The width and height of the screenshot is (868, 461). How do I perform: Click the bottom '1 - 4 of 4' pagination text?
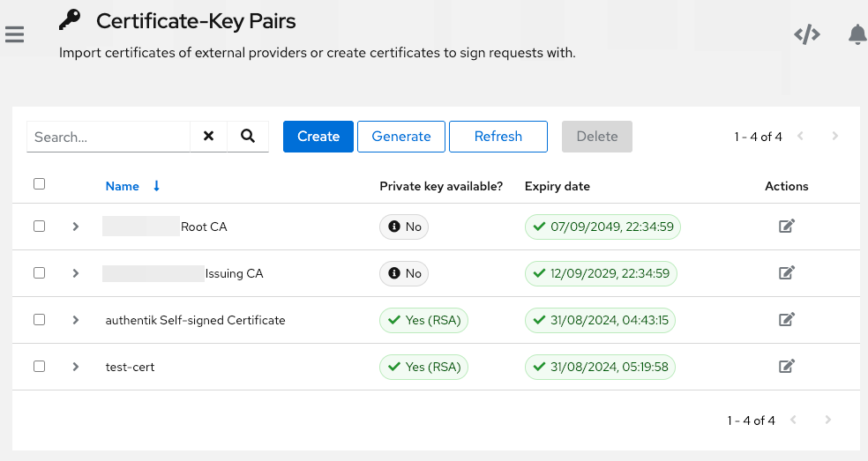point(752,420)
